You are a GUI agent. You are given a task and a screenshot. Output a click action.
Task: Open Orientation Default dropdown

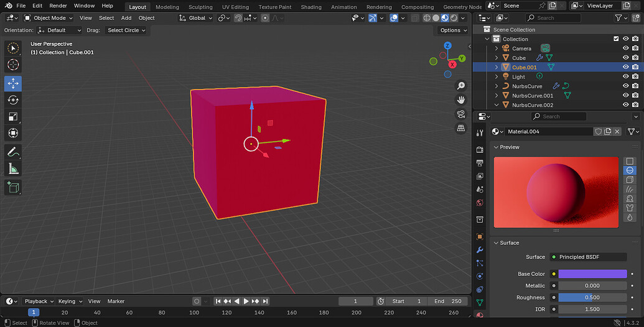pos(59,30)
